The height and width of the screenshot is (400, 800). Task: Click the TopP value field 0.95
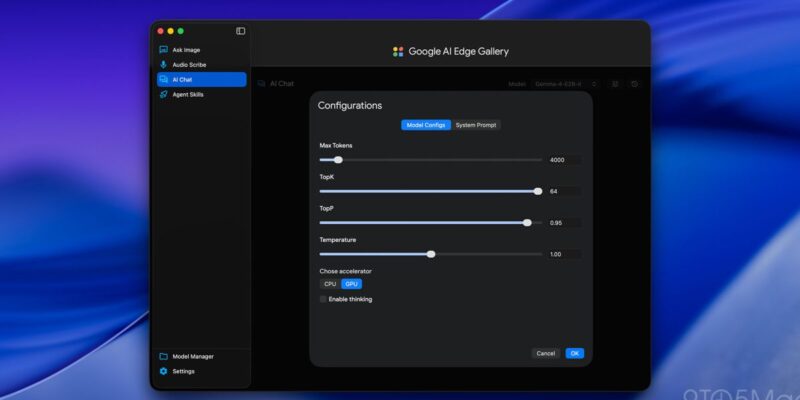pyautogui.click(x=564, y=223)
